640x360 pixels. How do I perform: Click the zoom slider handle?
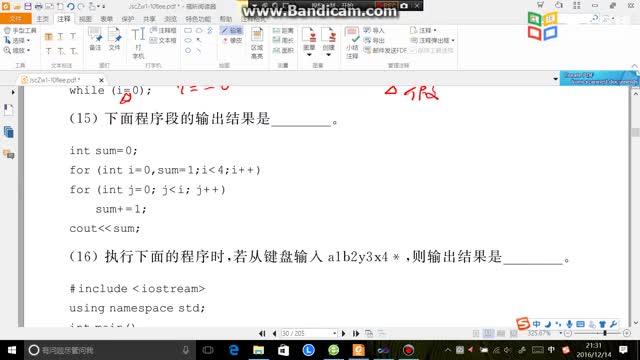(x=605, y=333)
